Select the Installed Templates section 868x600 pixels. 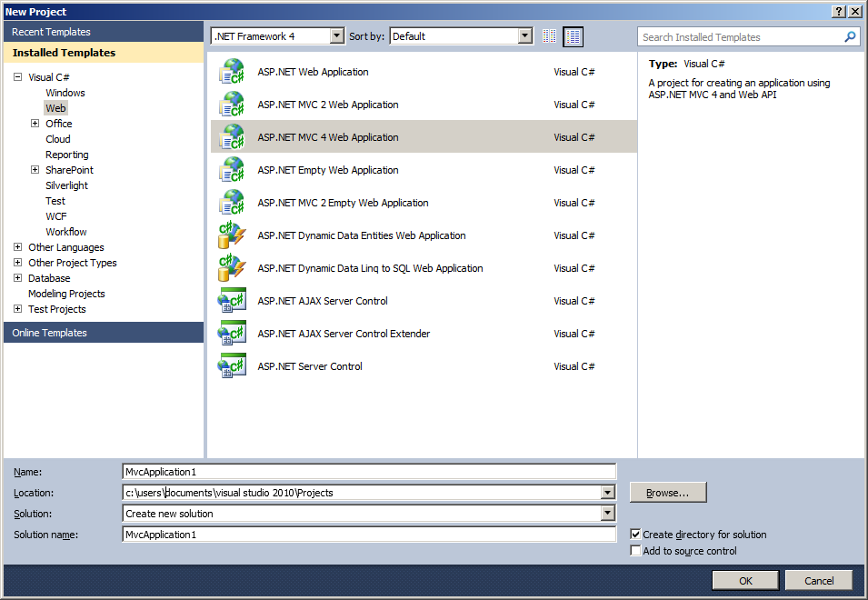[x=104, y=53]
